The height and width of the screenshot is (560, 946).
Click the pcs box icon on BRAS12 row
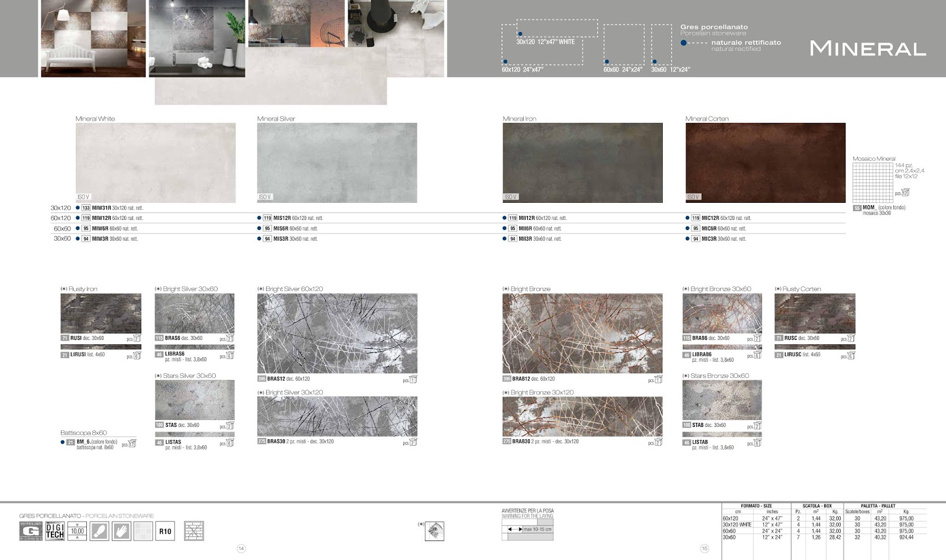[413, 380]
